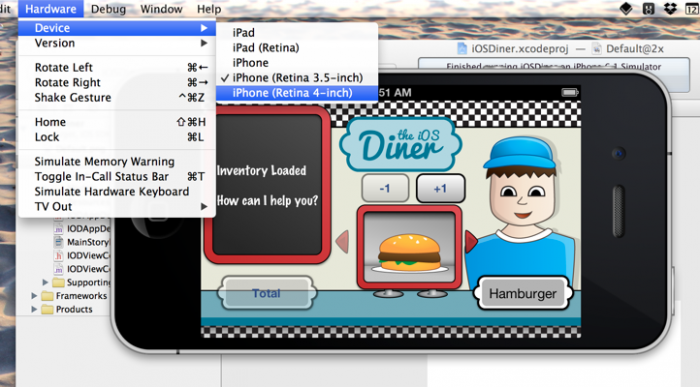Click the calendar date menu bar icon

pyautogui.click(x=692, y=8)
